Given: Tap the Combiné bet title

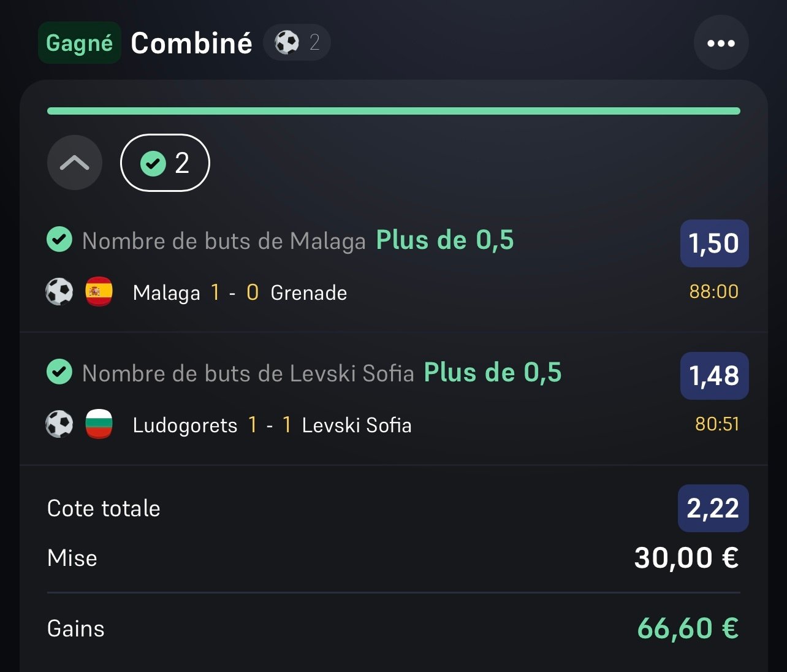Looking at the screenshot, I should tap(191, 43).
